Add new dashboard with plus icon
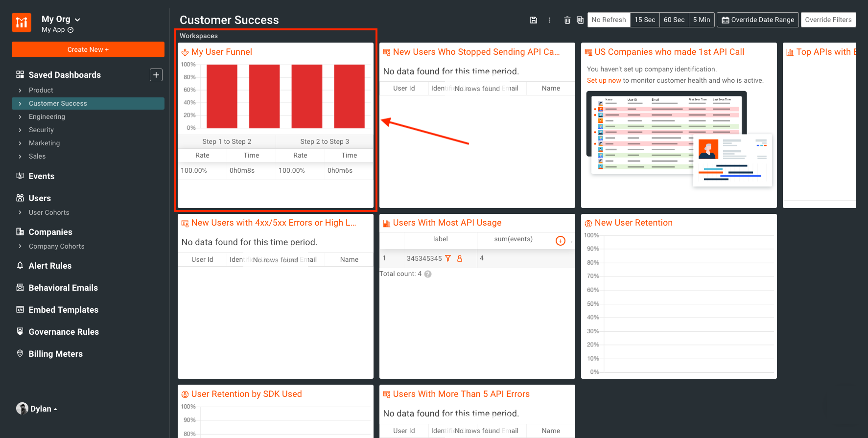 156,75
